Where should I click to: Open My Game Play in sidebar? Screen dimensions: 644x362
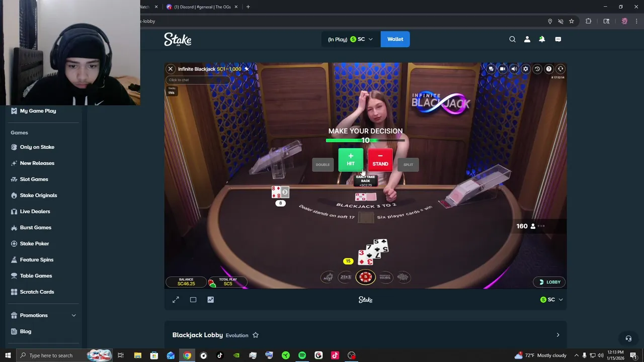point(38,111)
